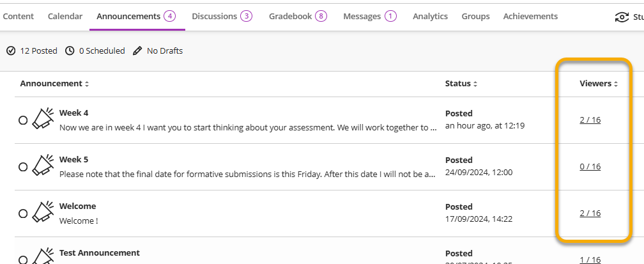Open the 2 / 16 viewers link for Week 4
644x264 pixels.
pyautogui.click(x=590, y=120)
